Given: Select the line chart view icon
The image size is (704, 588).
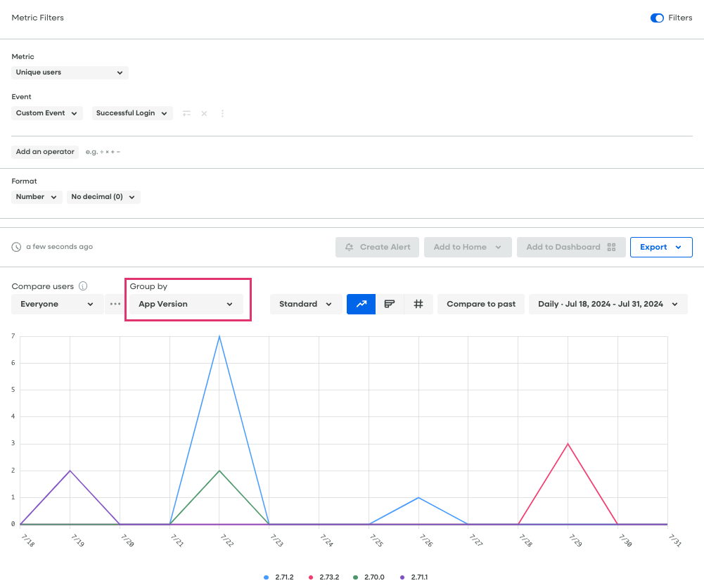Looking at the screenshot, I should click(x=361, y=305).
